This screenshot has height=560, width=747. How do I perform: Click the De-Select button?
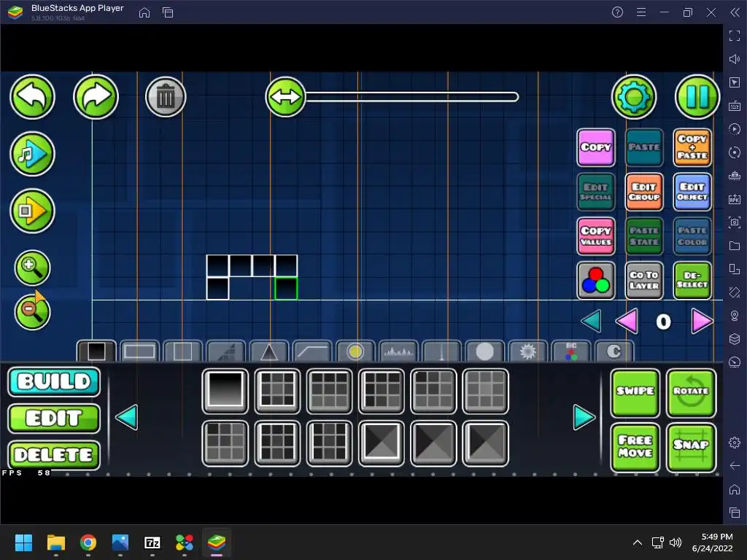[x=692, y=281]
